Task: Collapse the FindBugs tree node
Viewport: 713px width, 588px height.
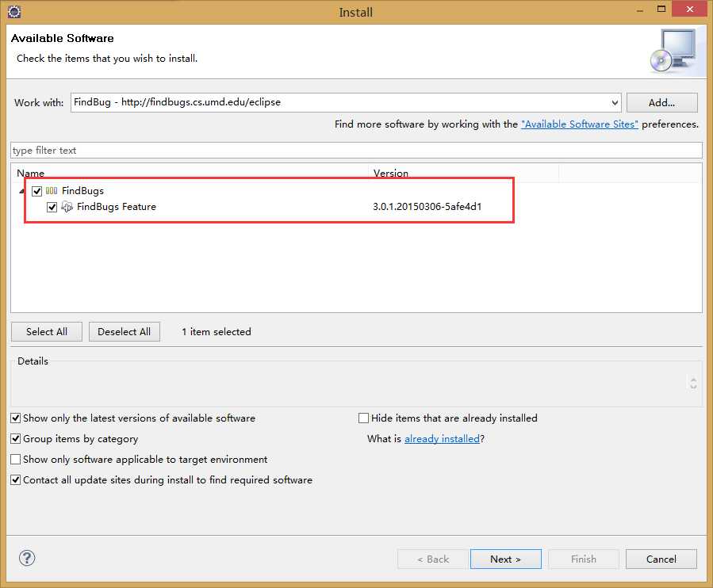Action: point(22,191)
